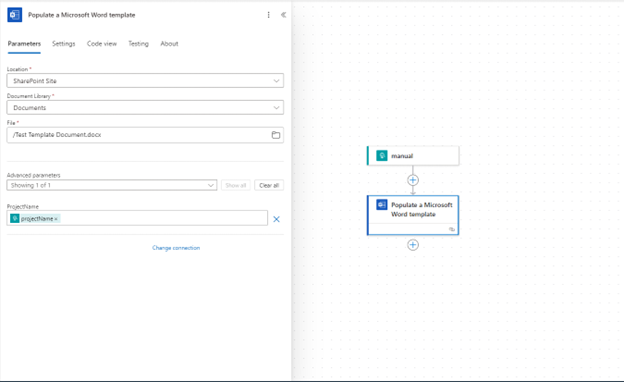Screen dimensions: 624x382
Task: Open the three-dot more options menu
Action: 269,15
